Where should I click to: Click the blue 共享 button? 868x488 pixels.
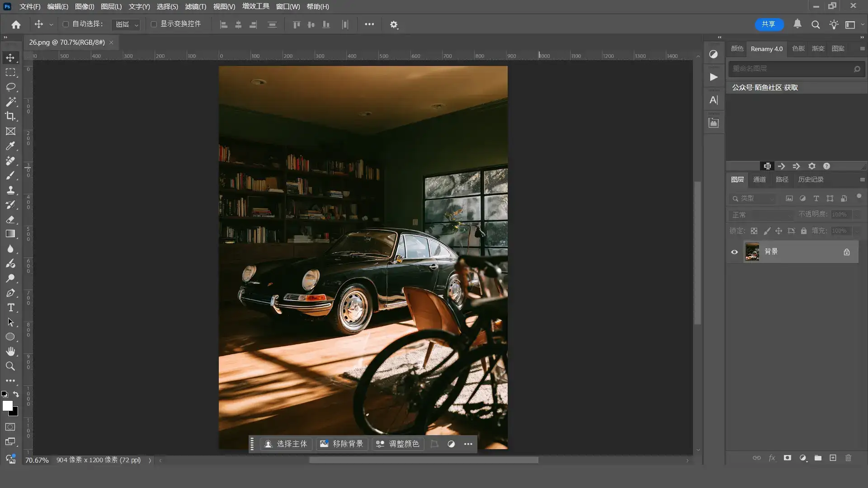[x=769, y=24]
